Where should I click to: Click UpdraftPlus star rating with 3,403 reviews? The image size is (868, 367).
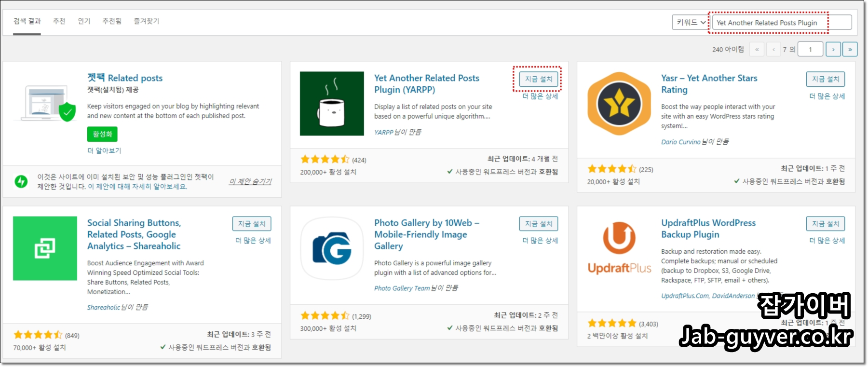612,323
